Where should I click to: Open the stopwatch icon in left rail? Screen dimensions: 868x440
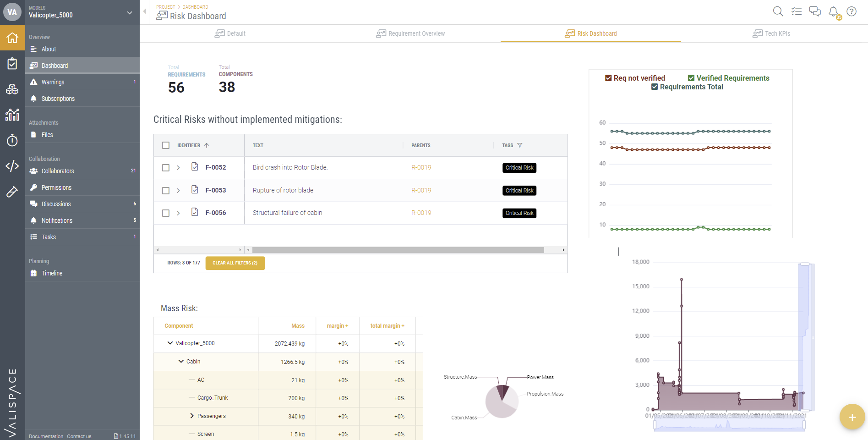(12, 140)
